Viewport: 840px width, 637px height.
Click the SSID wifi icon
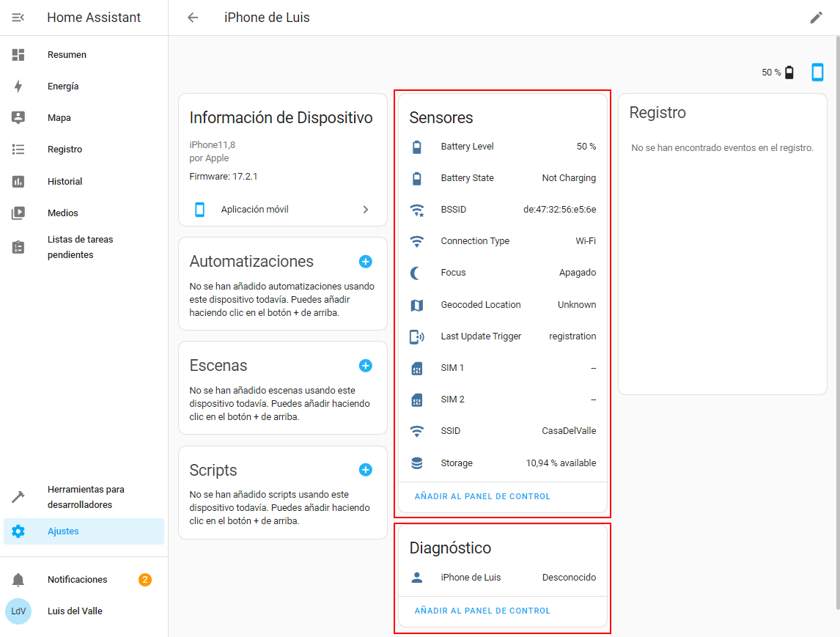click(x=417, y=431)
